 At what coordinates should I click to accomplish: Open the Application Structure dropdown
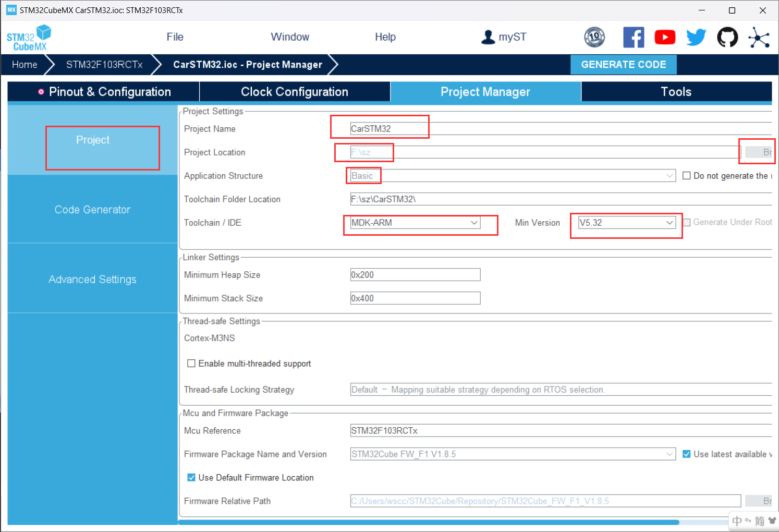513,176
